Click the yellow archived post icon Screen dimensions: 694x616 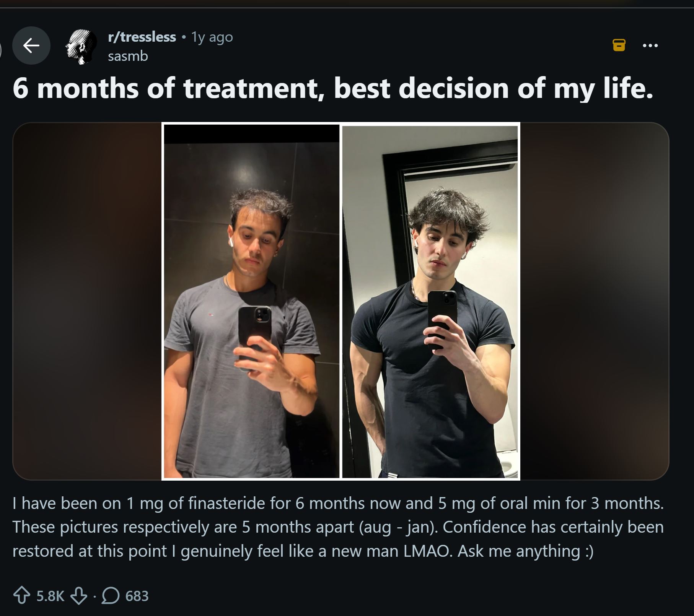[x=619, y=45]
